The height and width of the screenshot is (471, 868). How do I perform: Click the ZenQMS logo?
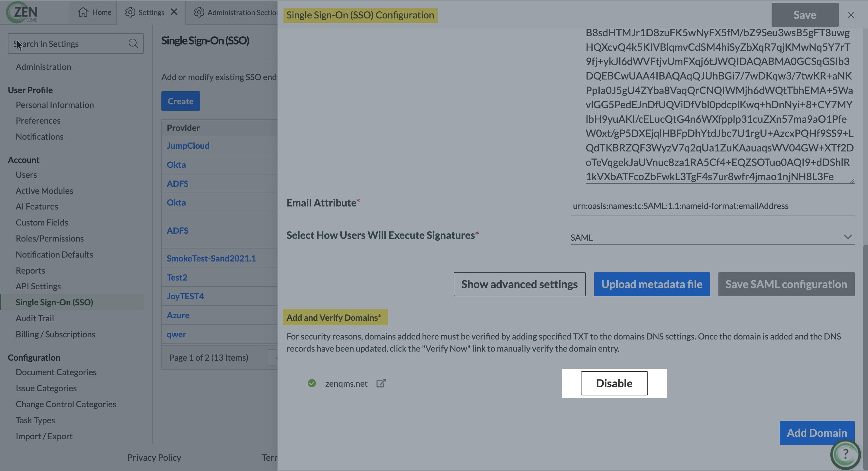[22, 12]
